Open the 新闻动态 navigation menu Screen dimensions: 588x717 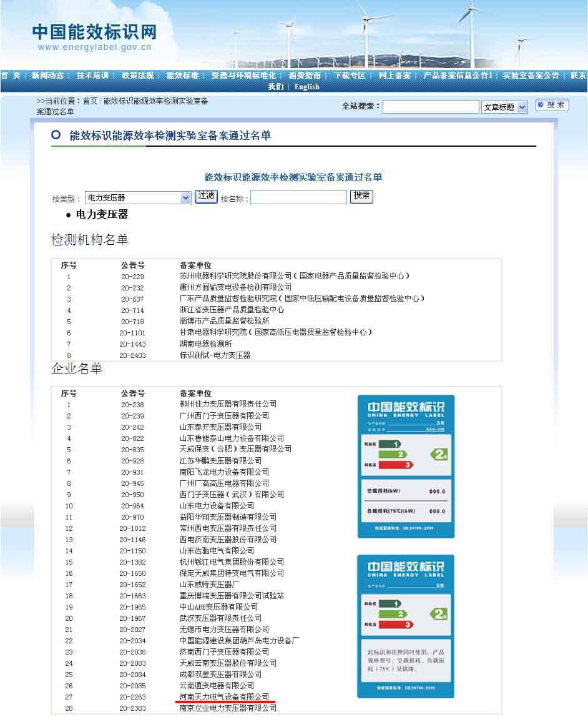tap(47, 76)
